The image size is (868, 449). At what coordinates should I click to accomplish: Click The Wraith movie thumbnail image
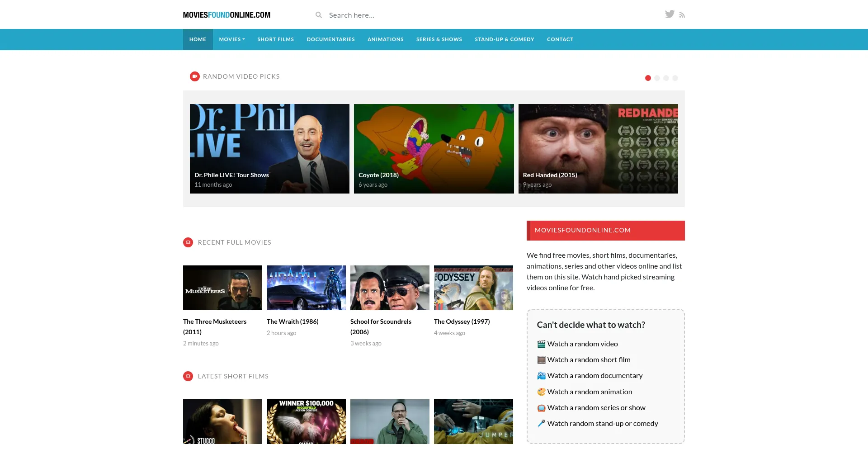pyautogui.click(x=306, y=288)
